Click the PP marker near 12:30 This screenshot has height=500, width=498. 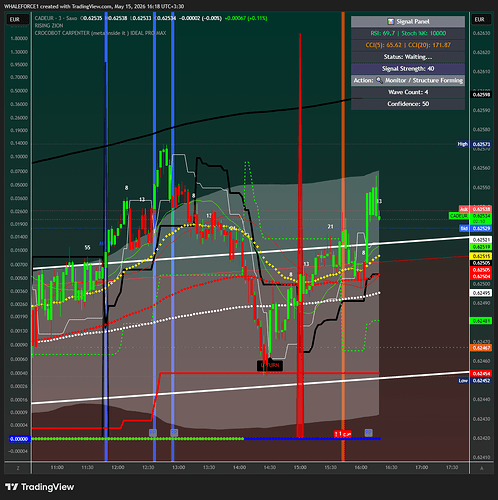(x=153, y=433)
